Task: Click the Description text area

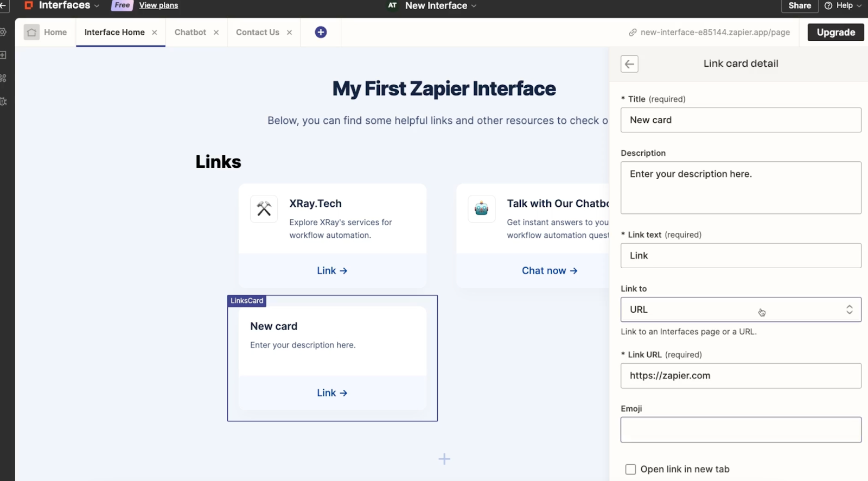Action: pos(741,188)
